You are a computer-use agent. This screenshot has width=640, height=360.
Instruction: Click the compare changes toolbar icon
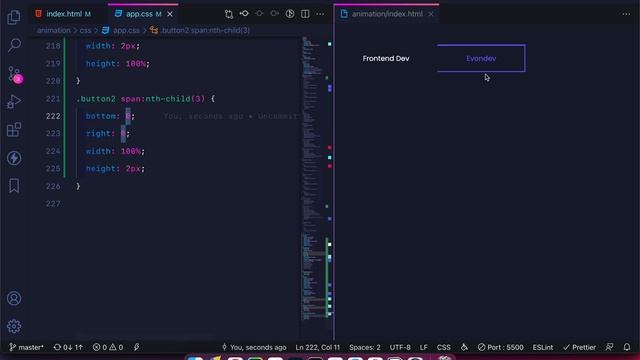coord(229,14)
